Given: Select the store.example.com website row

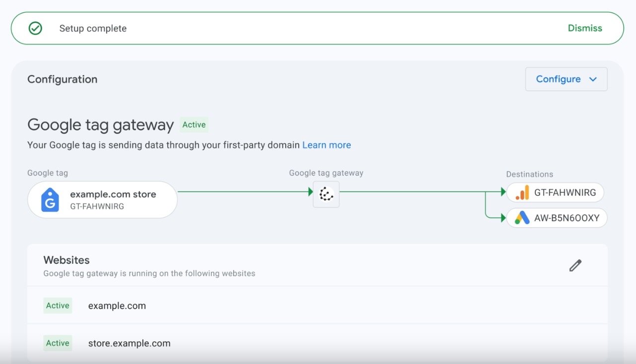Looking at the screenshot, I should 318,343.
